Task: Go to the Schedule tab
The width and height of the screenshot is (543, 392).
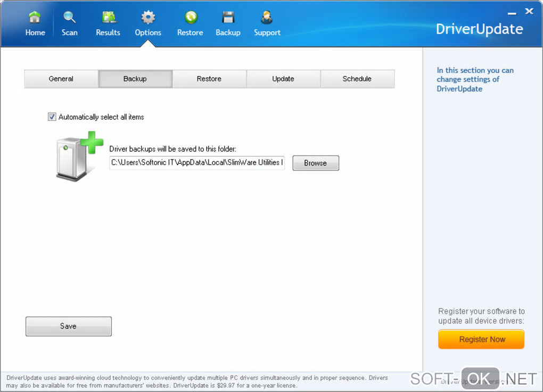Action: pos(357,79)
